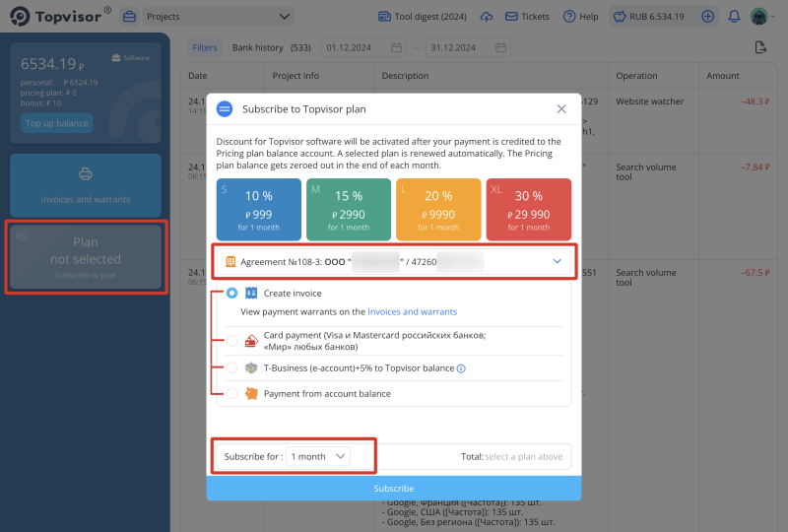The width and height of the screenshot is (788, 532).
Task: Click the dialog header plan icon
Action: click(225, 109)
